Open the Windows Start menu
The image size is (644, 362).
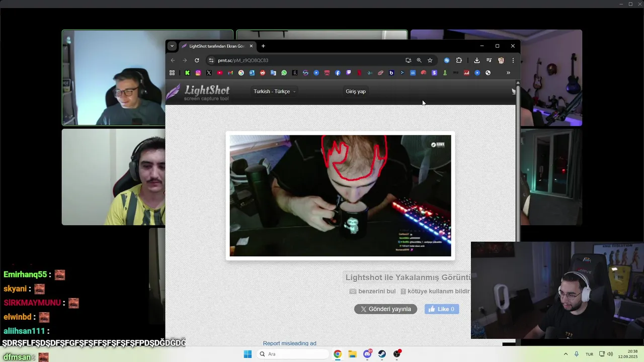point(248,354)
